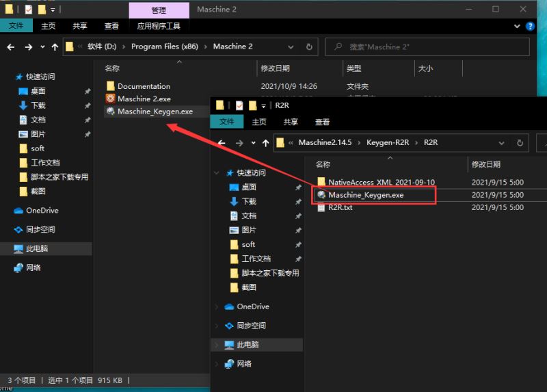Open 文档 in Maschine 2 window sidebar

click(38, 120)
